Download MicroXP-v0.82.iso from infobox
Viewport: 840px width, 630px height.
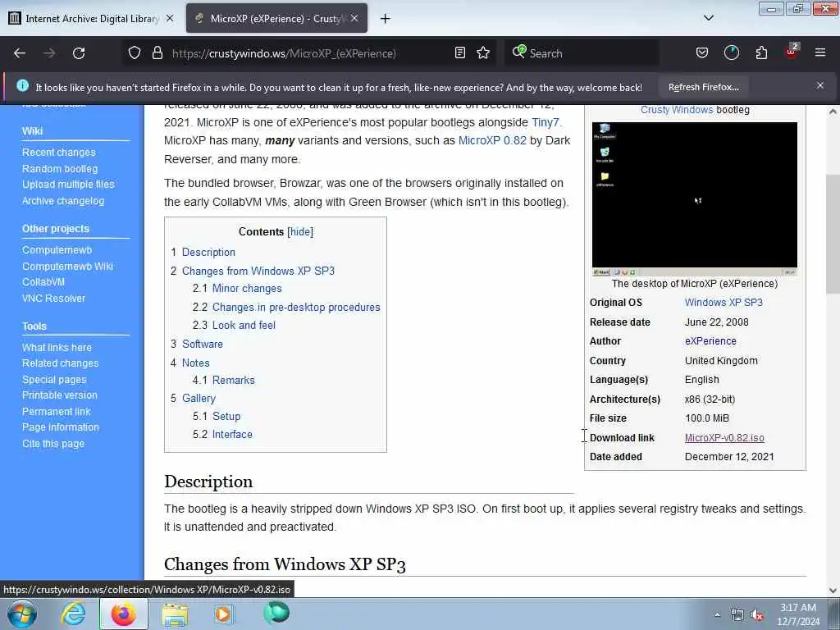point(724,438)
